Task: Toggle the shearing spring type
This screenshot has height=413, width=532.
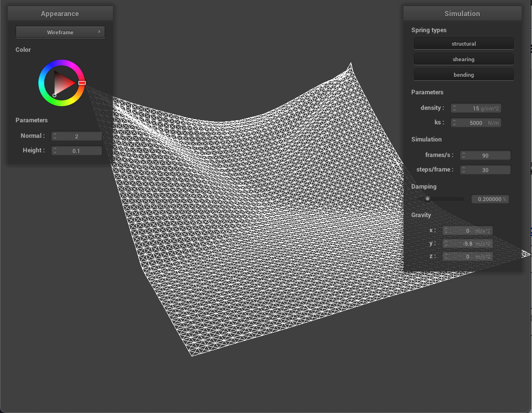Action: click(464, 59)
